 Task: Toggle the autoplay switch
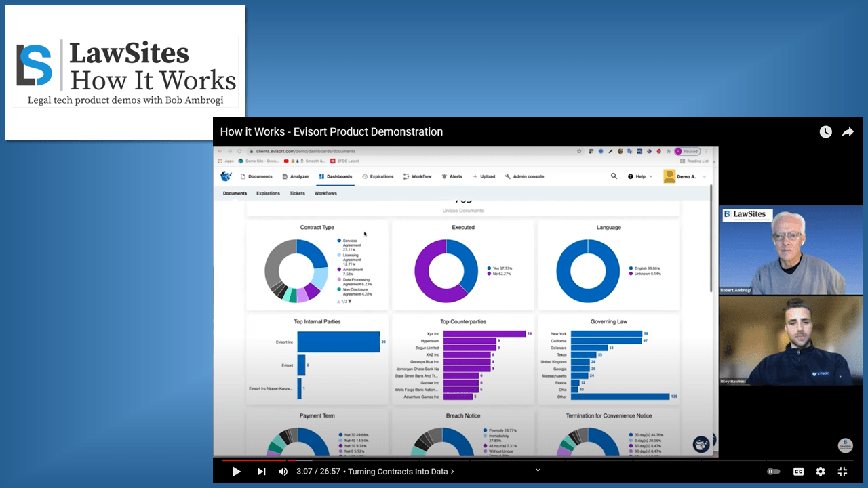774,472
